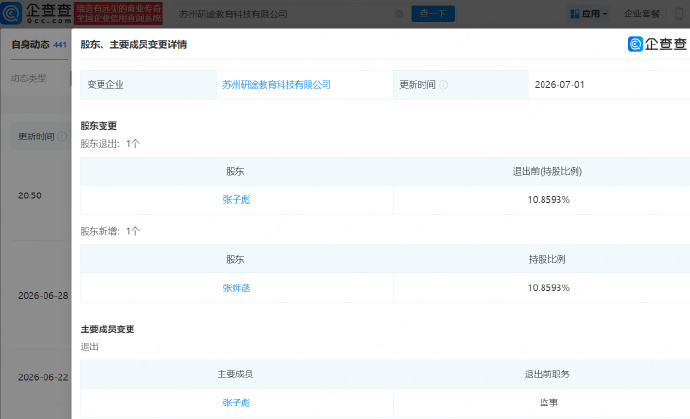Image resolution: width=690 pixels, height=419 pixels.
Task: Open the 企业套餐 menu item
Action: pyautogui.click(x=642, y=14)
